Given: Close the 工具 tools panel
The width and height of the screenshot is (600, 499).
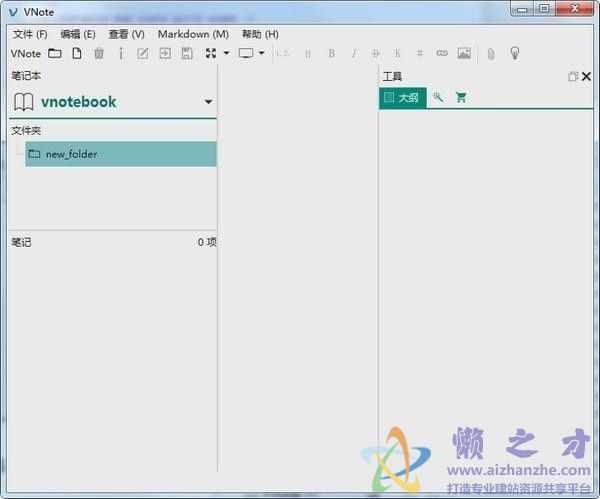Looking at the screenshot, I should 586,77.
